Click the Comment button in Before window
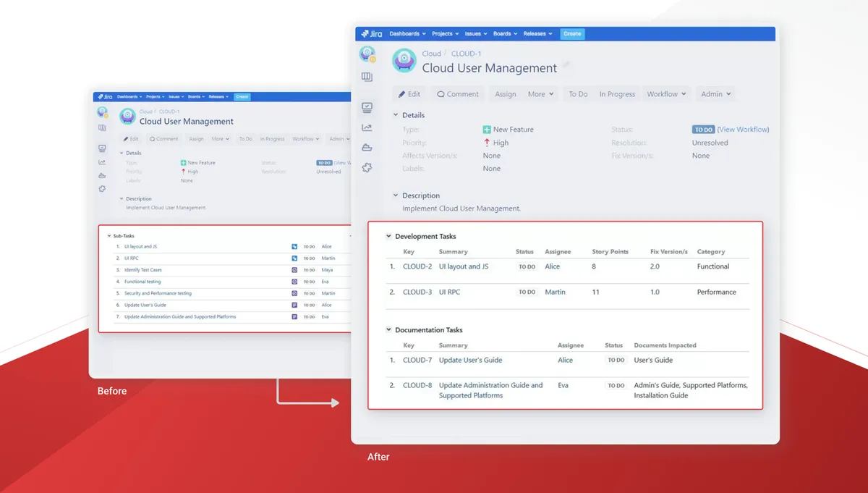The image size is (868, 493). (163, 139)
